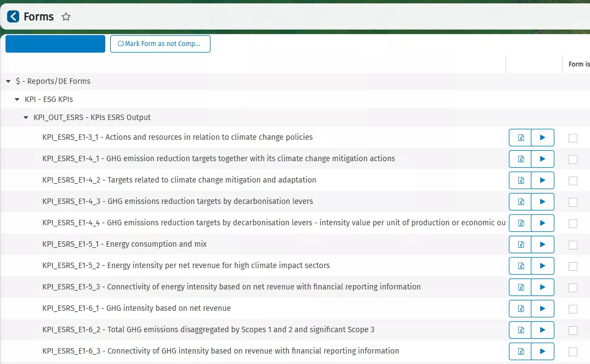Tick the checkbox for KPI_ESRS_E1-4_4 row

(x=573, y=224)
